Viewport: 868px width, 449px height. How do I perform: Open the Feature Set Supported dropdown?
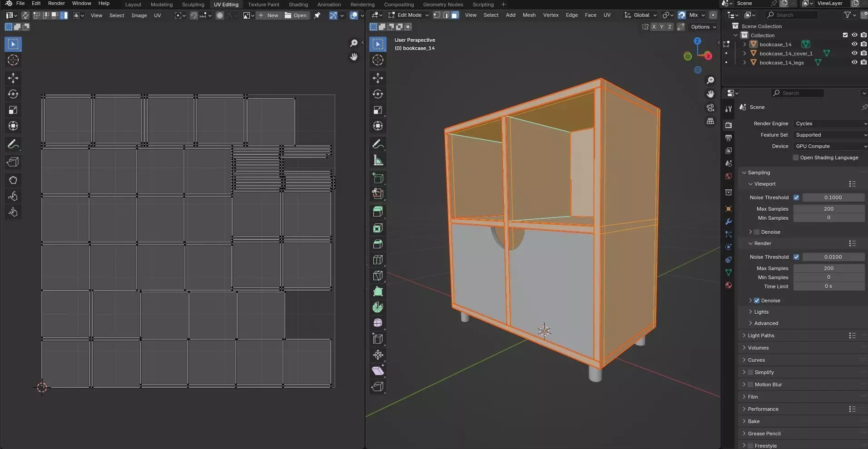[x=830, y=135]
